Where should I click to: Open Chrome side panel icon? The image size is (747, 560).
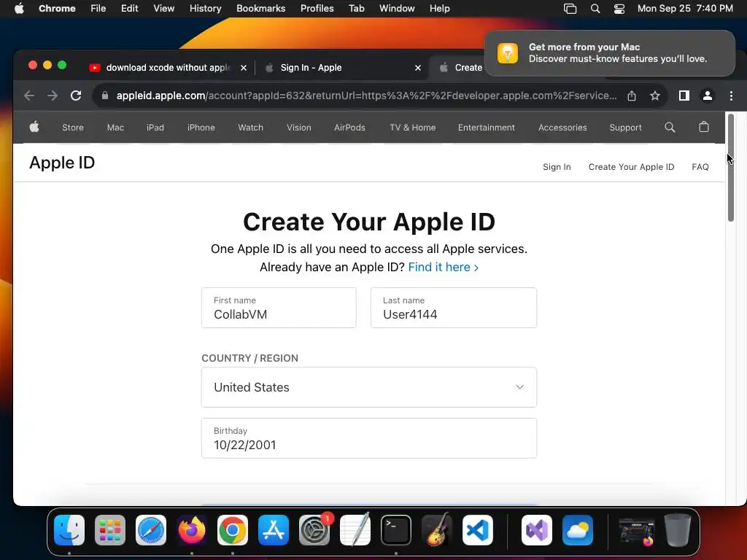coord(684,96)
